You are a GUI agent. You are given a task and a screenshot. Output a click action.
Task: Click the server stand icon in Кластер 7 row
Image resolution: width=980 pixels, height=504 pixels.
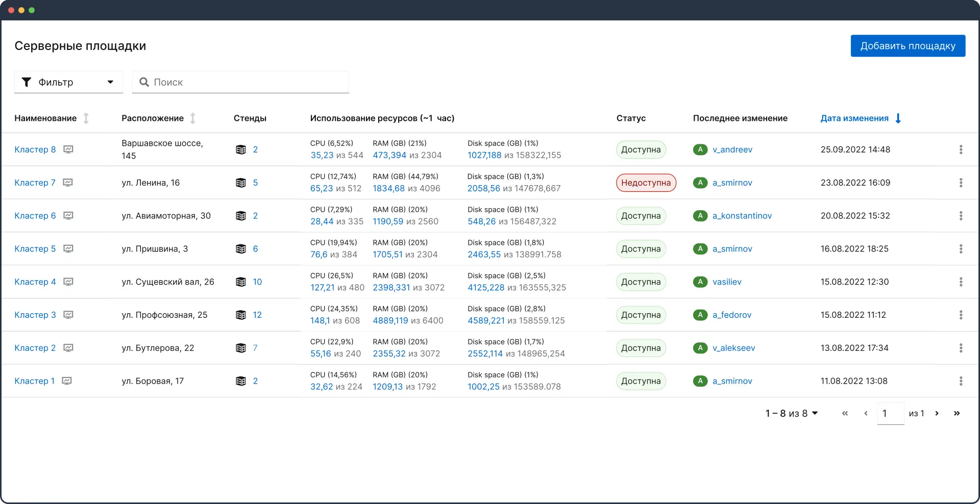[x=241, y=183]
